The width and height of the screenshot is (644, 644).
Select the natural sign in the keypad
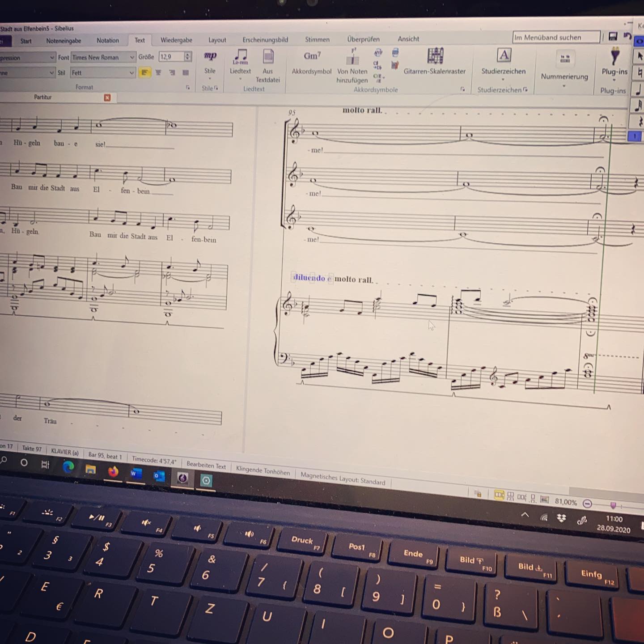click(x=640, y=73)
